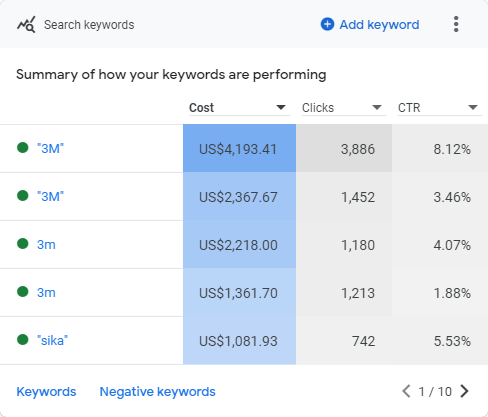This screenshot has width=488, height=417.
Task: Open the three-dot more options menu
Action: click(x=456, y=24)
